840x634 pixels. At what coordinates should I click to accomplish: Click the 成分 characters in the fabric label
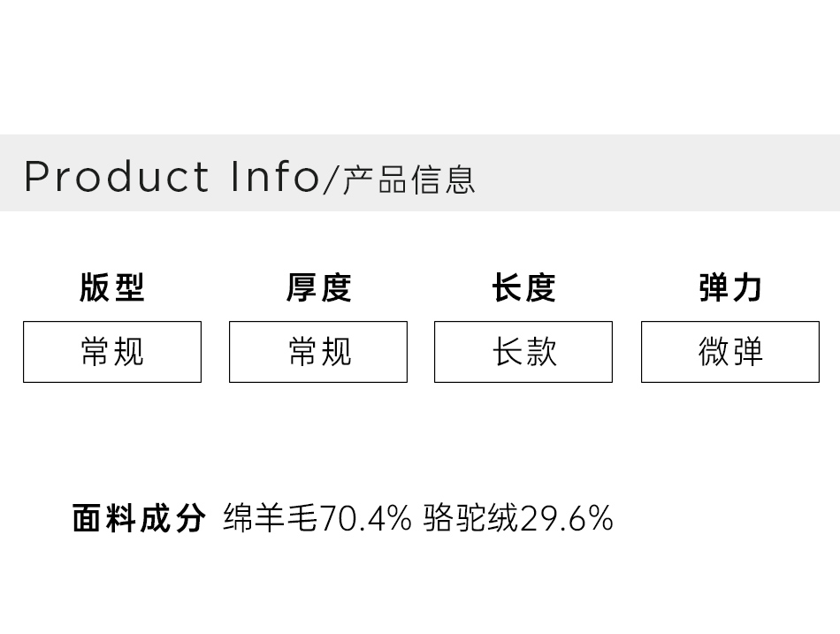(x=172, y=518)
